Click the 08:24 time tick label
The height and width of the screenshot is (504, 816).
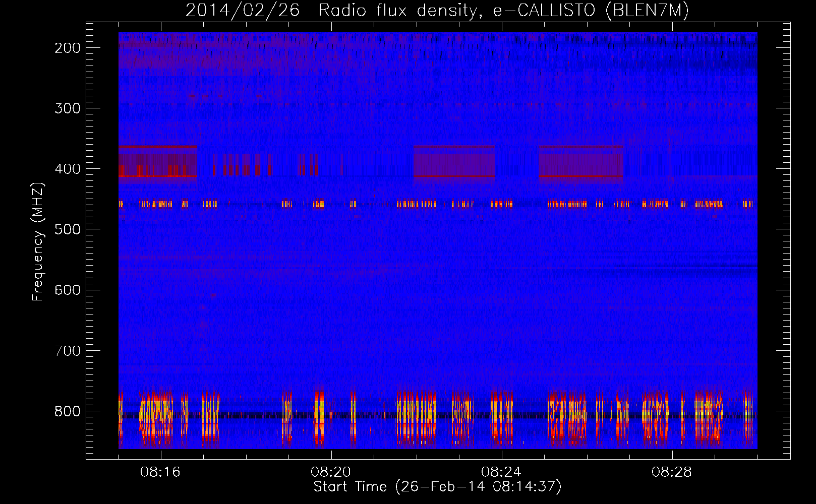tap(501, 472)
